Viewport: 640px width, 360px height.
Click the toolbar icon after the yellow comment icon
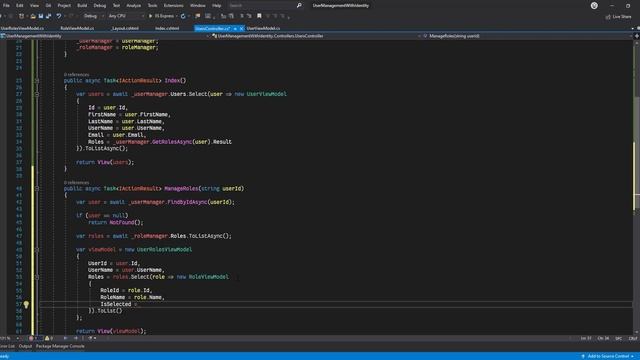[x=208, y=16]
